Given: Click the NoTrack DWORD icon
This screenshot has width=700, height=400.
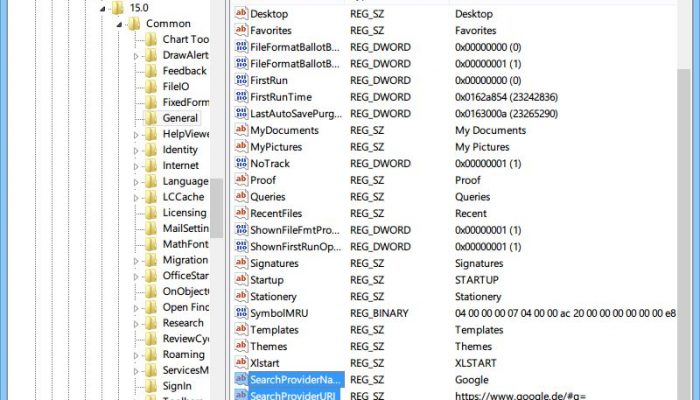Looking at the screenshot, I should click(241, 163).
